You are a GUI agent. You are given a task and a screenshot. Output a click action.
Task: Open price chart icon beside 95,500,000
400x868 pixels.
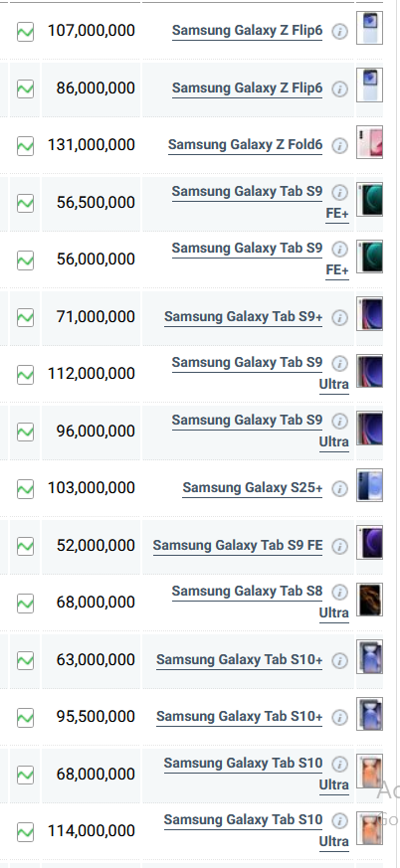pyautogui.click(x=25, y=718)
